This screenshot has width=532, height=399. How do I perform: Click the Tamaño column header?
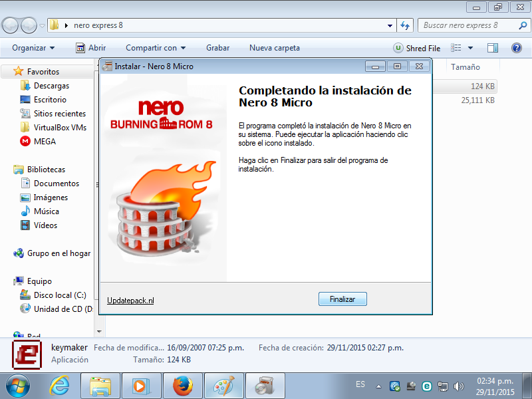point(465,67)
